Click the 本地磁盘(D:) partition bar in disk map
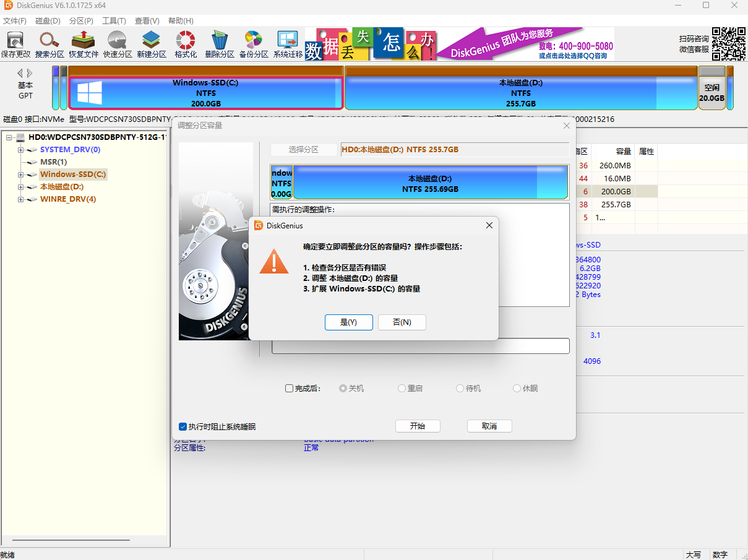This screenshot has width=748, height=560. pyautogui.click(x=520, y=93)
